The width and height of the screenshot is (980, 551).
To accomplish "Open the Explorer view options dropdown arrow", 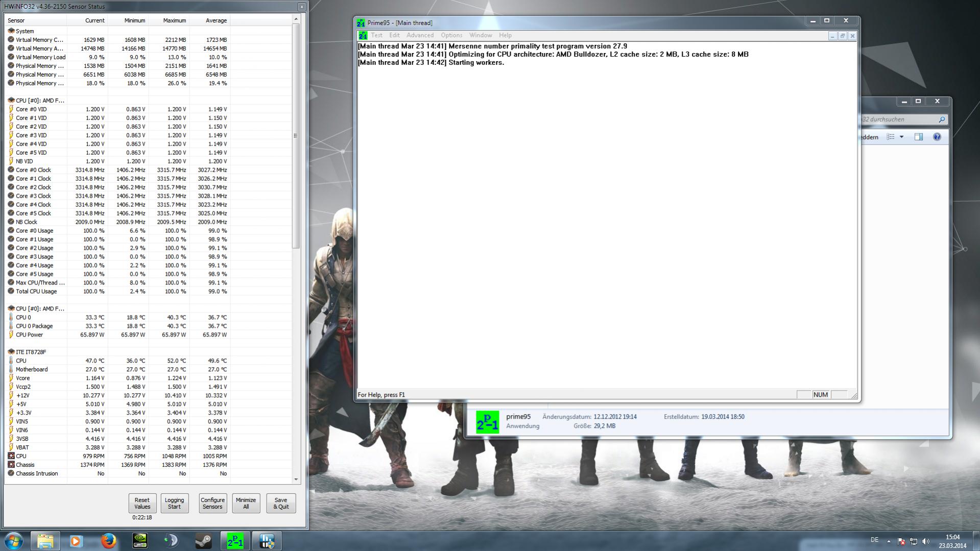I will (x=901, y=137).
